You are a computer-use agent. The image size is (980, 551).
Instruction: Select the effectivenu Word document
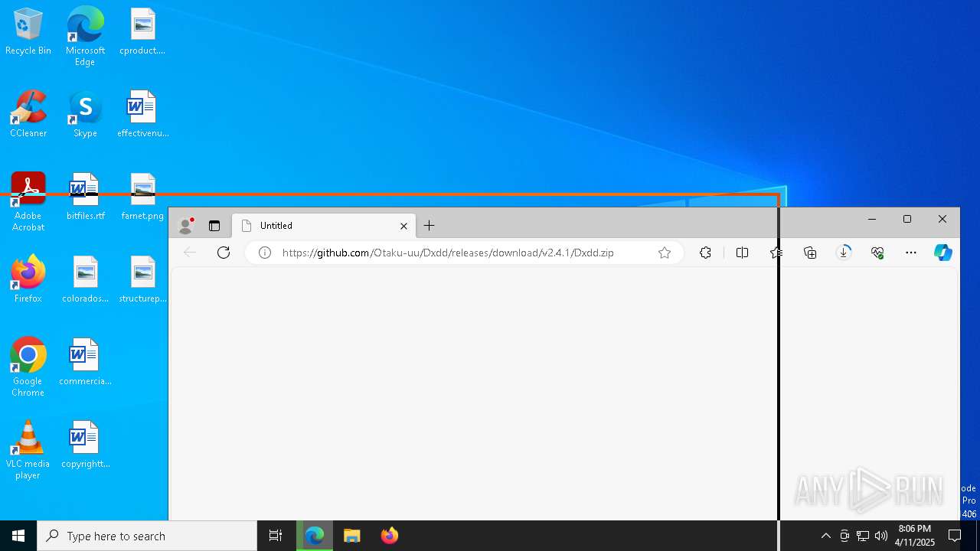pyautogui.click(x=142, y=114)
